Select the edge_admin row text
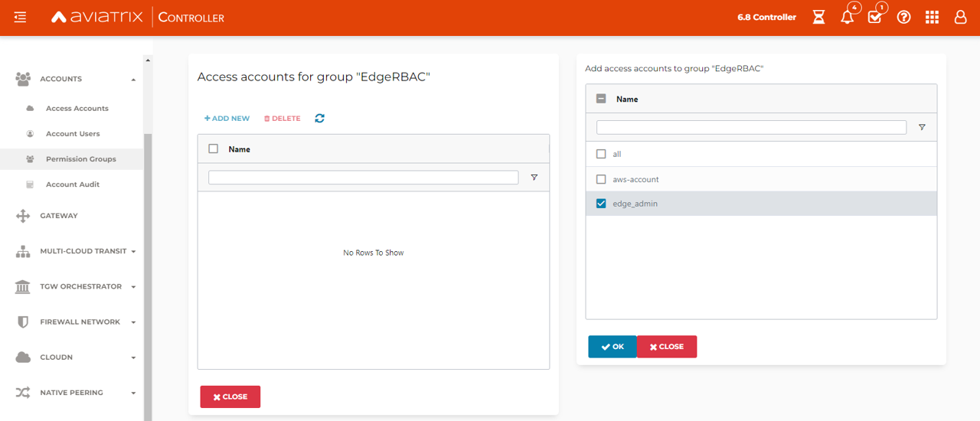Screen dimensions: 980x421 click(635, 204)
